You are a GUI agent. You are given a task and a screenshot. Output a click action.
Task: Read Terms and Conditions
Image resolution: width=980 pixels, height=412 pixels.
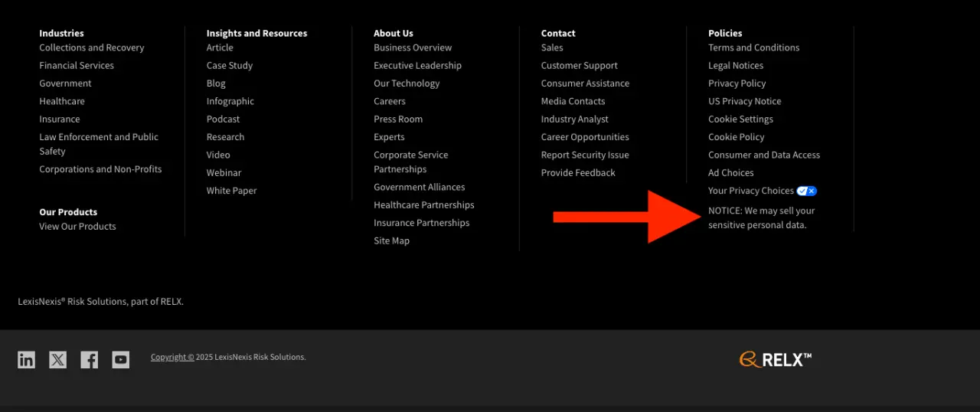[753, 47]
